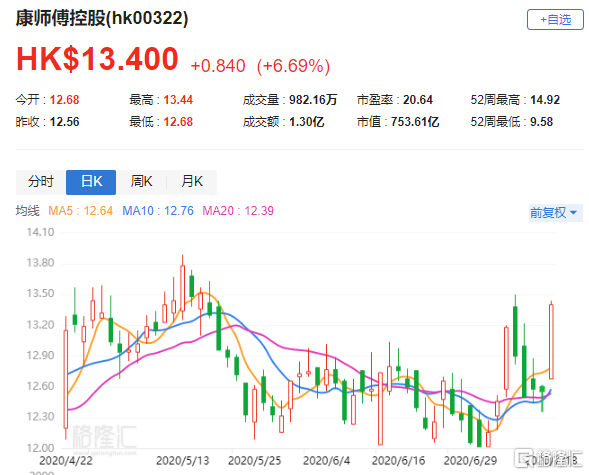Screen dimensions: 589x475
Task: Click the 13.50 price axis label
Action: [x=40, y=293]
